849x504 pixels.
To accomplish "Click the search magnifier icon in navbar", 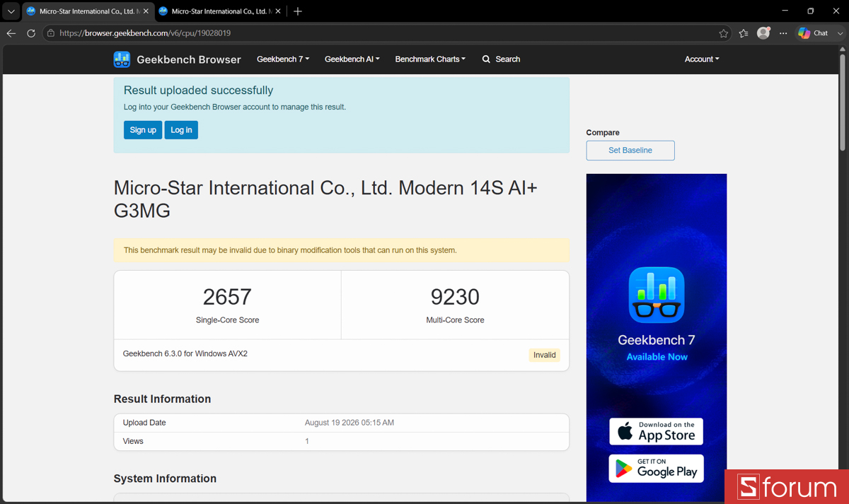I will click(x=486, y=59).
